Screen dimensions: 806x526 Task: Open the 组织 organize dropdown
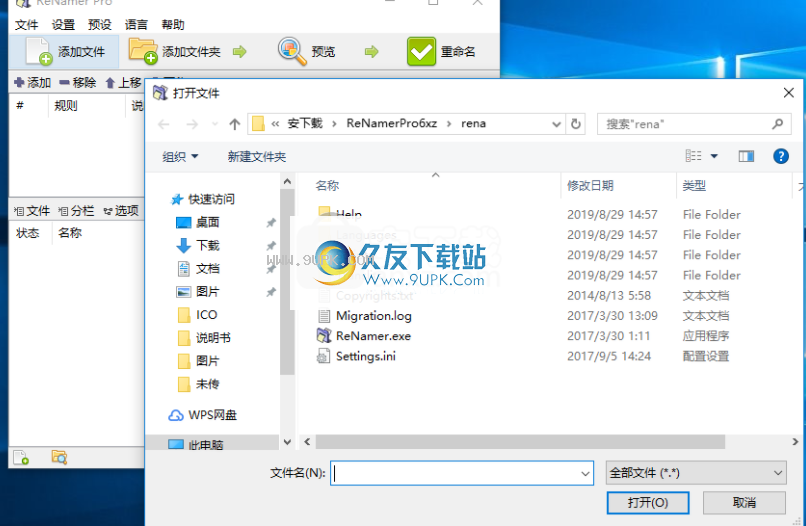pos(180,157)
